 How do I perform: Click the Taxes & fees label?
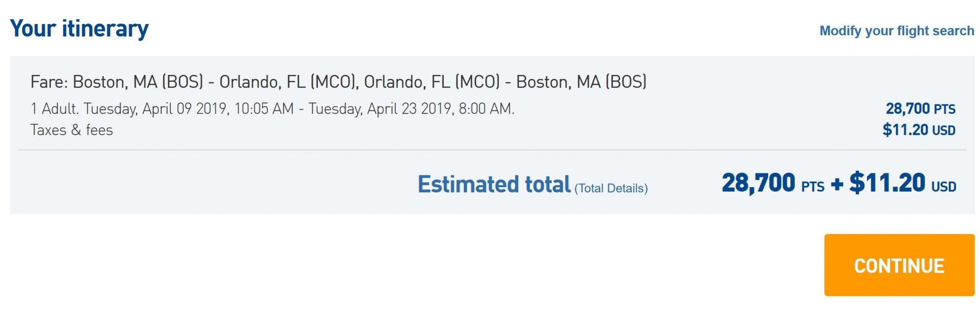(72, 130)
